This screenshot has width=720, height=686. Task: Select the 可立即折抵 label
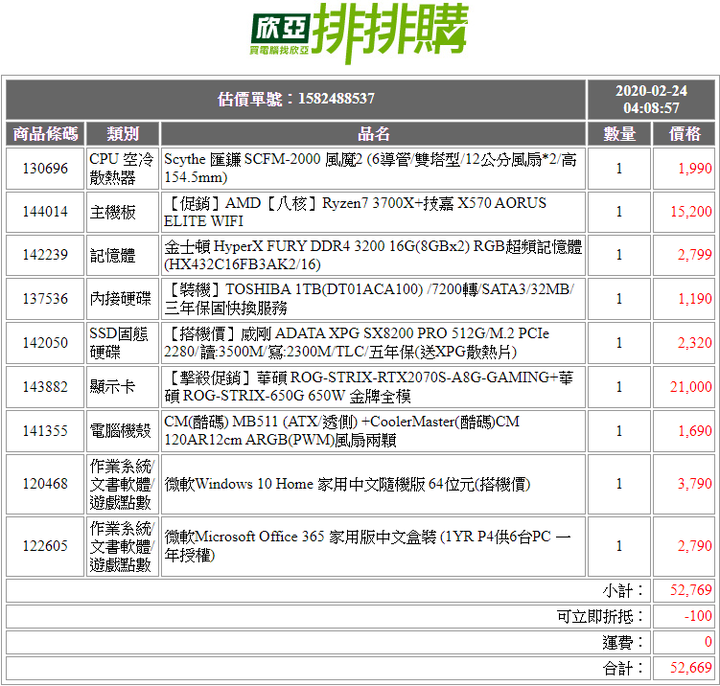(600, 617)
